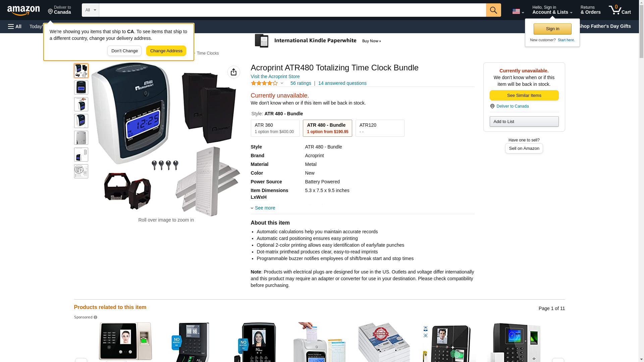The image size is (644, 362).
Task: Select the ATR120 style option
Action: [x=380, y=128]
